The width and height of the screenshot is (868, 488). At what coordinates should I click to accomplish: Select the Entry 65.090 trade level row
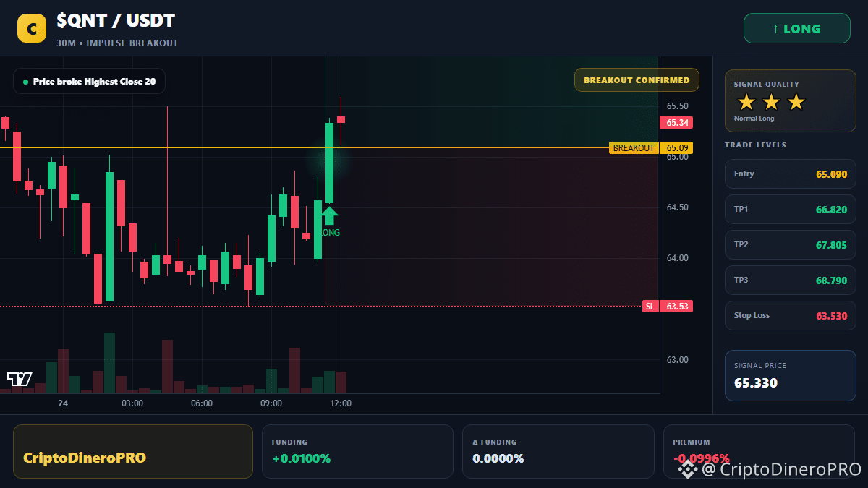pyautogui.click(x=790, y=174)
